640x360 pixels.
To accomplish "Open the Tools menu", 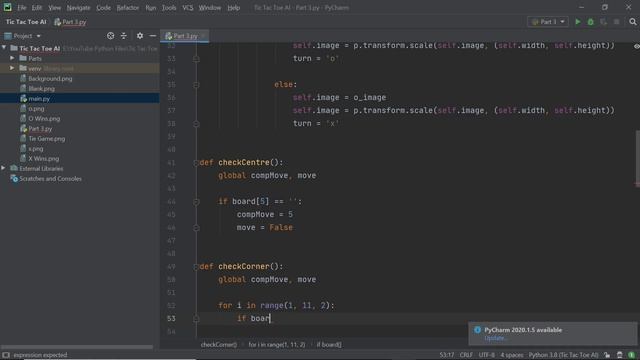I will click(x=169, y=7).
